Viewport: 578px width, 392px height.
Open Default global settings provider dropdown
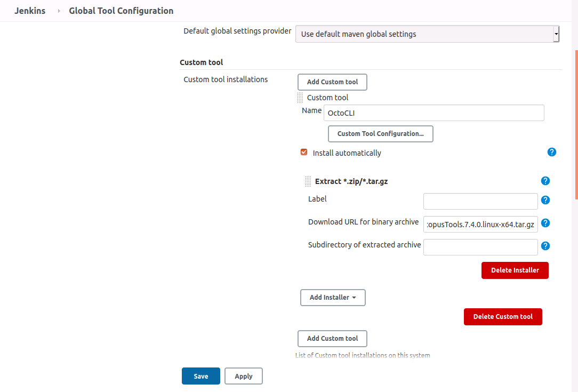[427, 34]
